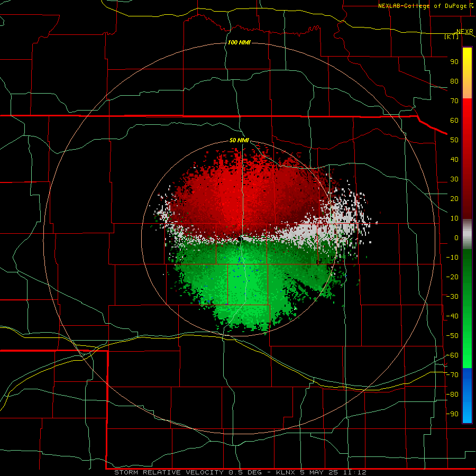The width and height of the screenshot is (476, 476).
Task: Click the -50 knot scale label
Action: click(452, 336)
